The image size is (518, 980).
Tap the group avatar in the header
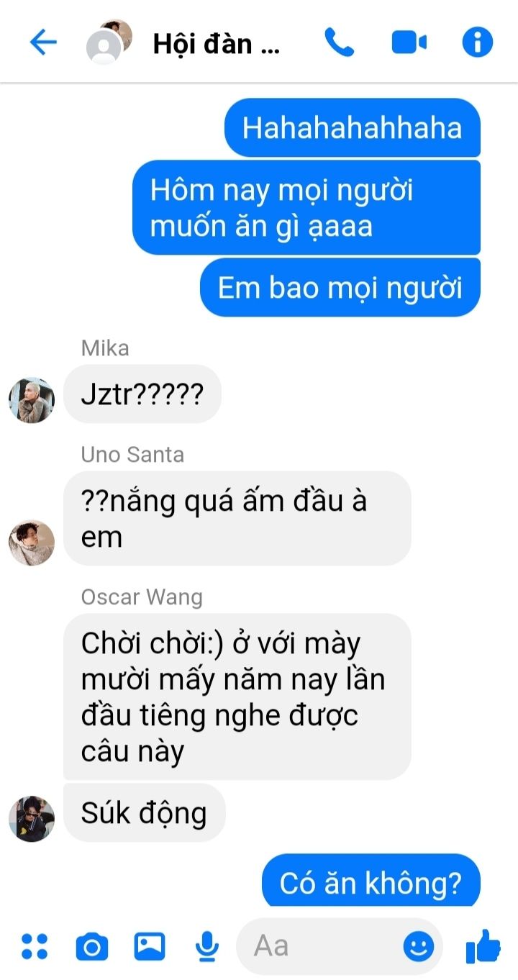coord(109,42)
